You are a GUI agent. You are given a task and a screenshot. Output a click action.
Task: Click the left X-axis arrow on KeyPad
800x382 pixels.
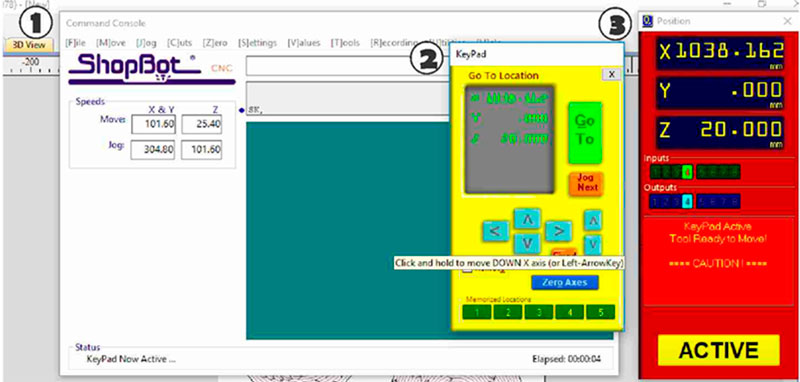(495, 231)
